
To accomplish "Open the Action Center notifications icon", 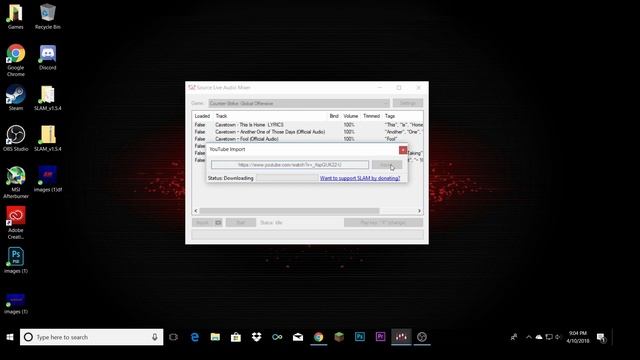I will point(601,337).
